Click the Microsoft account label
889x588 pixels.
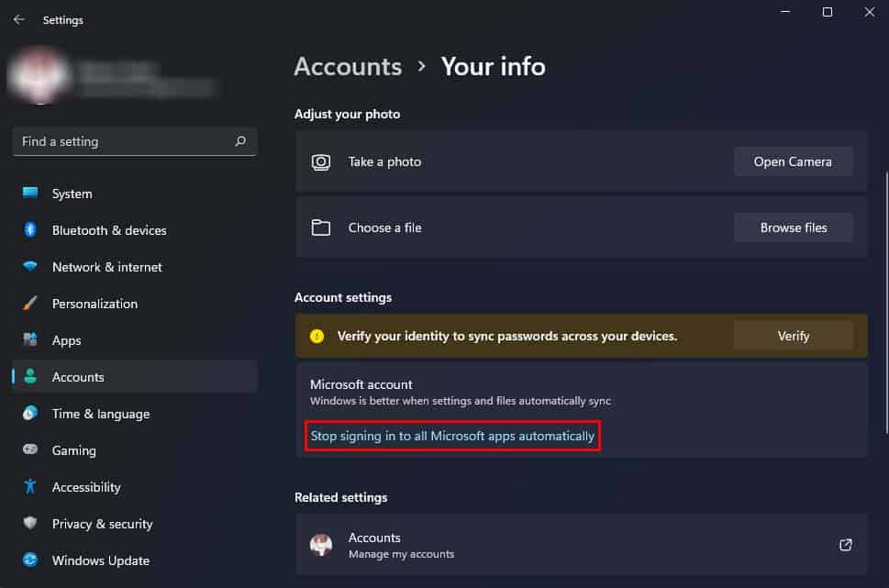click(361, 384)
